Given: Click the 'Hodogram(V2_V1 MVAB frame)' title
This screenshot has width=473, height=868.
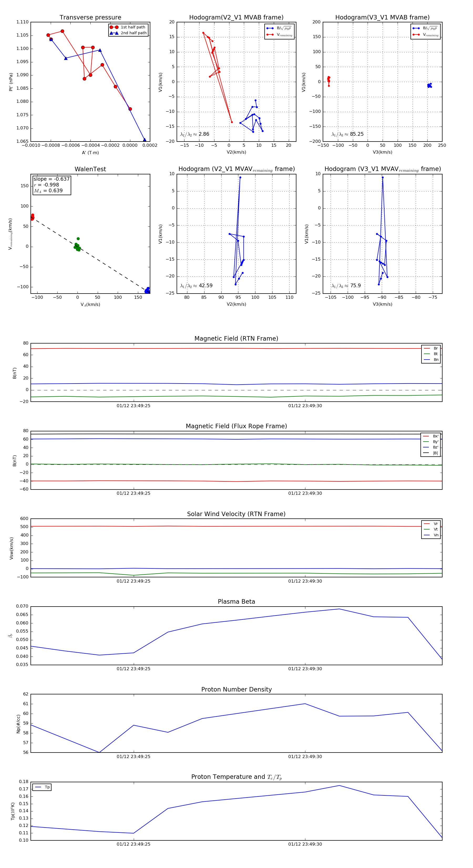Looking at the screenshot, I should [x=236, y=18].
